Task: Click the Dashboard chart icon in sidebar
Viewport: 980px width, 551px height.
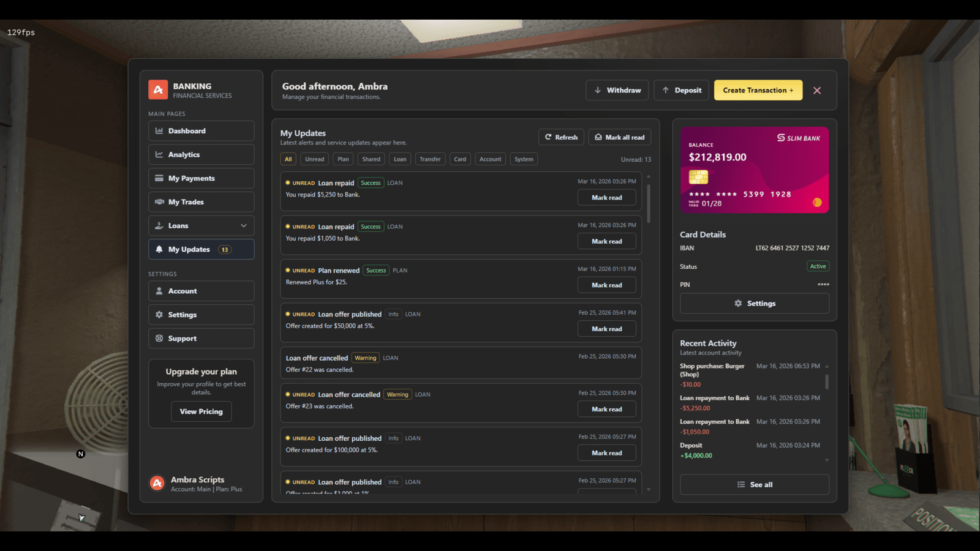Action: 159,131
